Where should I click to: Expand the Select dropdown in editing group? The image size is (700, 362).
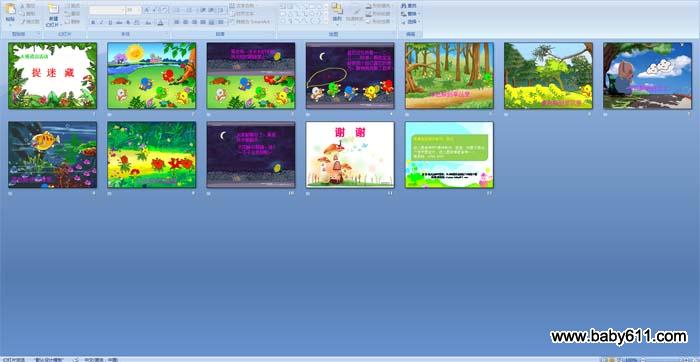(410, 21)
